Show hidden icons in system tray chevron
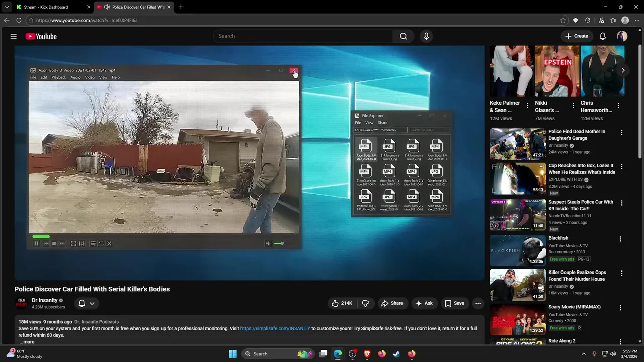 pyautogui.click(x=584, y=354)
